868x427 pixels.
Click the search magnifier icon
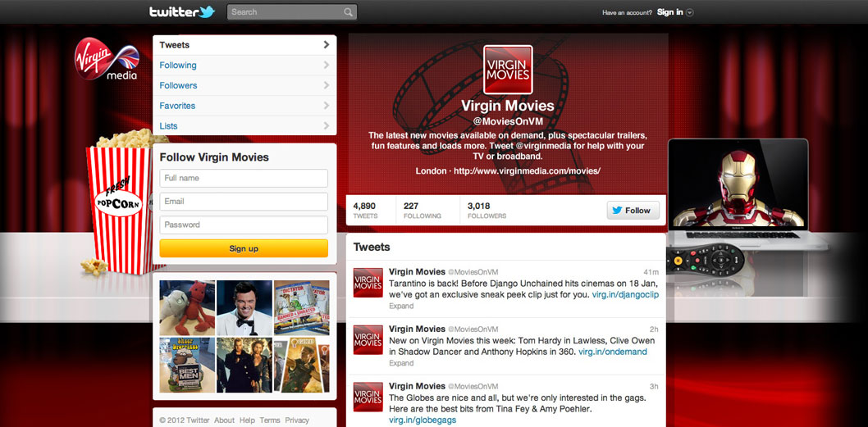348,12
